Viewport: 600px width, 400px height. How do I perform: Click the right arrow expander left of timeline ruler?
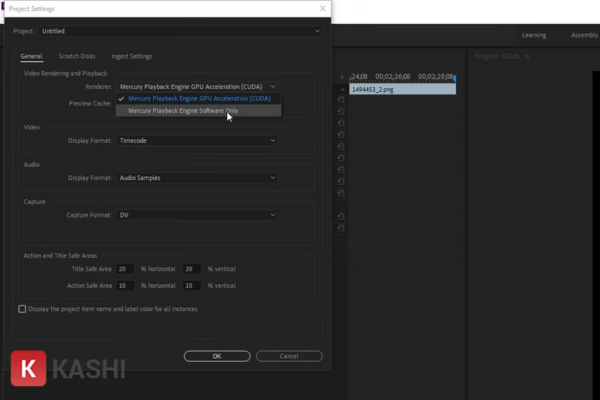point(342,77)
